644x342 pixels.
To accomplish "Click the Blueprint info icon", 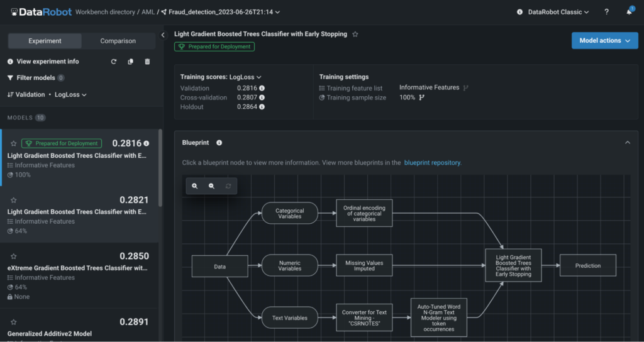I will click(x=217, y=143).
